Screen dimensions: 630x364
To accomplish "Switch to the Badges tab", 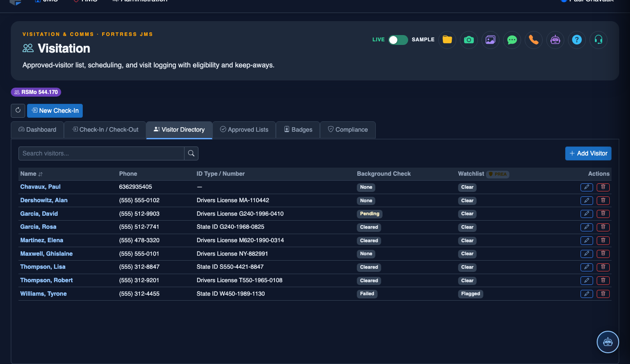I will click(298, 129).
